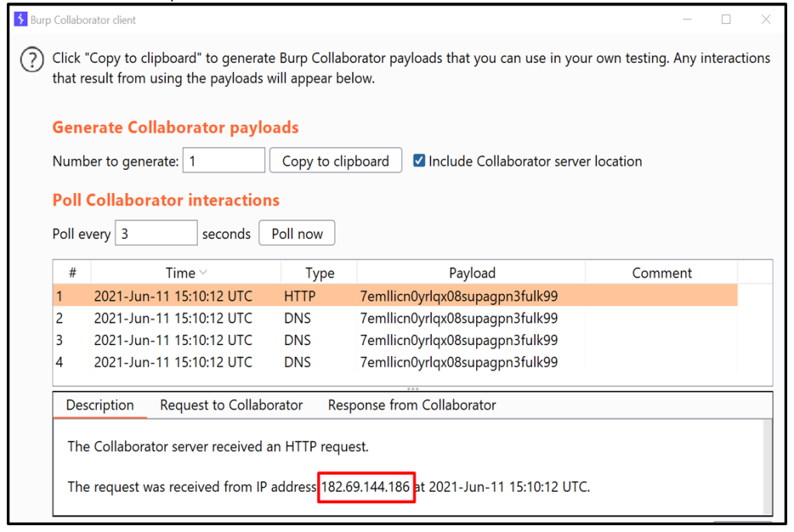Select row 3's DNS type cell

[298, 340]
